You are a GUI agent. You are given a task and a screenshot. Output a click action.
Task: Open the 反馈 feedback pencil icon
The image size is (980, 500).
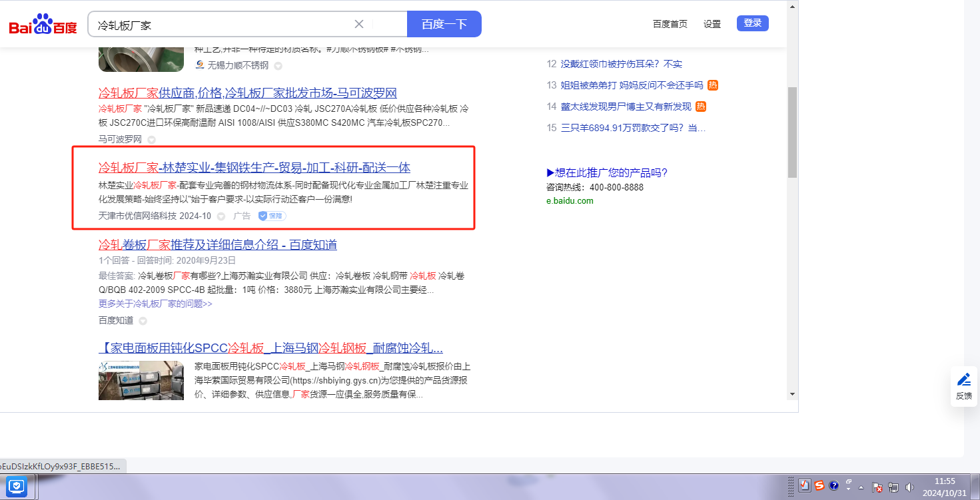(x=963, y=380)
